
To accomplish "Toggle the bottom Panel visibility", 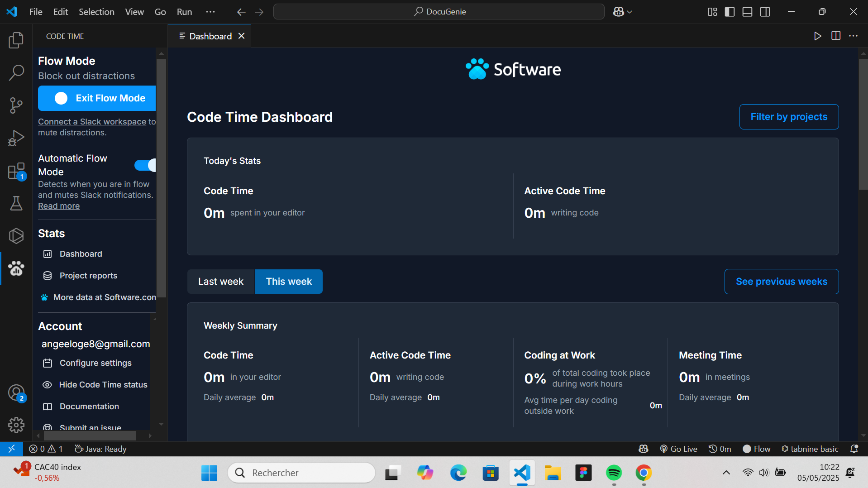I will pos(748,12).
